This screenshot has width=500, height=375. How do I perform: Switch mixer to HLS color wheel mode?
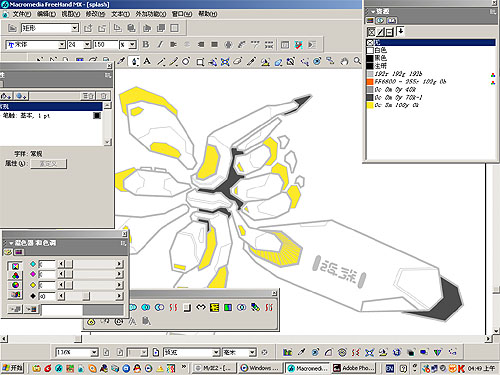15,285
